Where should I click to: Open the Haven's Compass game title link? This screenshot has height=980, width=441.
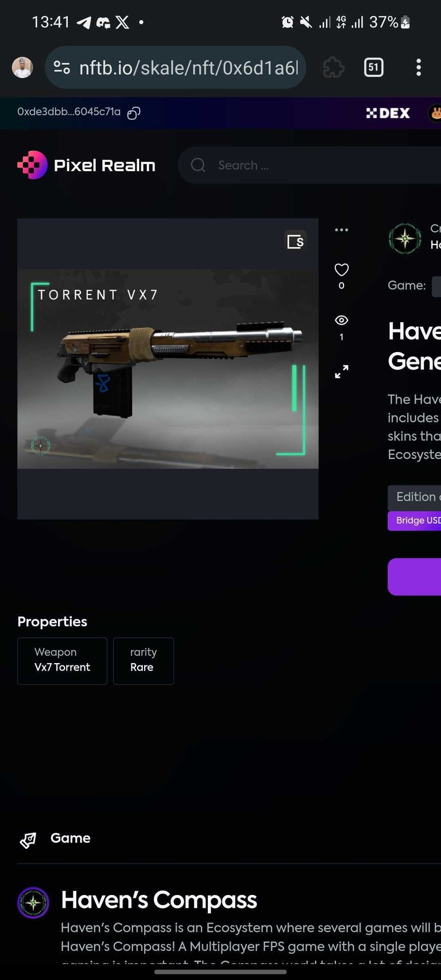[159, 900]
